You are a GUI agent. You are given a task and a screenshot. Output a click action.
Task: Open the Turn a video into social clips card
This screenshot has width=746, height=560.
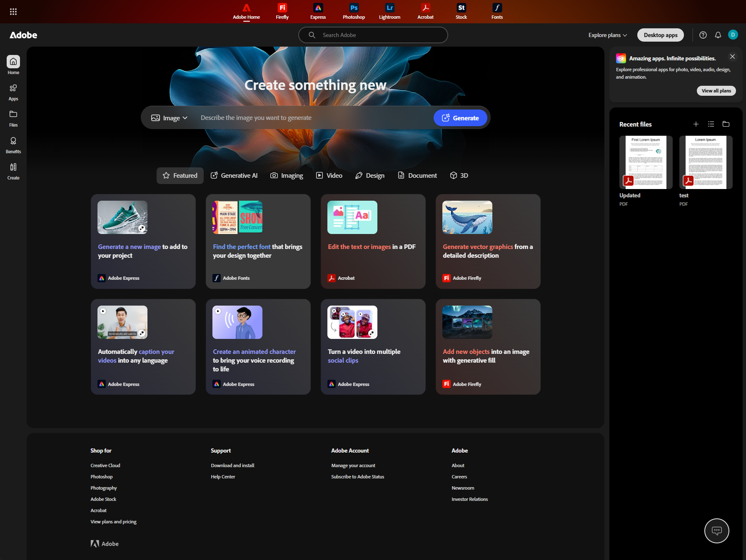373,347
